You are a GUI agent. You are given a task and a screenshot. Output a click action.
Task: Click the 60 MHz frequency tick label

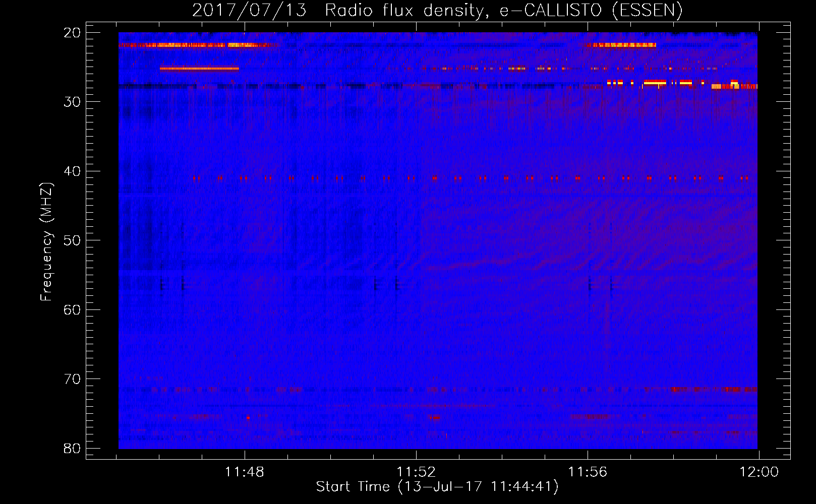click(73, 309)
